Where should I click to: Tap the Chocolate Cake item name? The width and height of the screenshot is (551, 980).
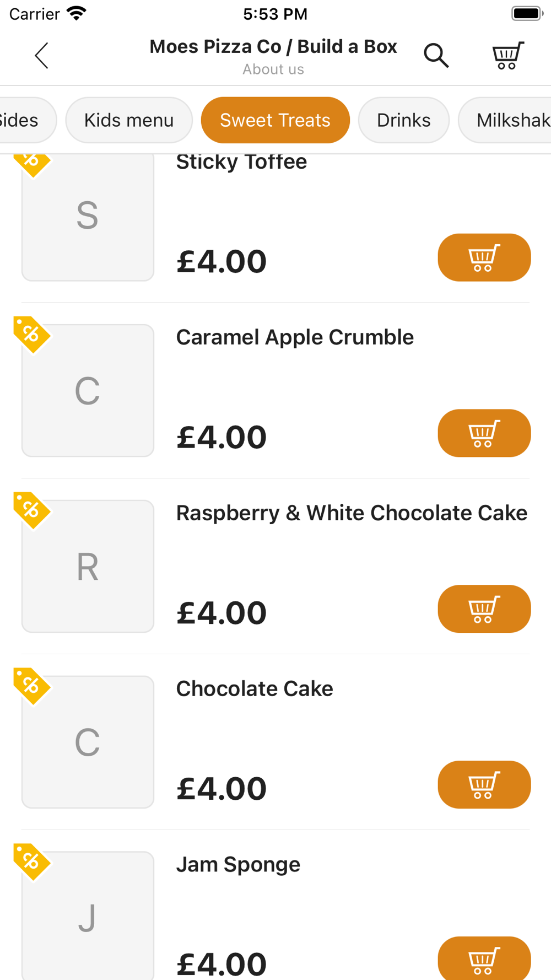[255, 689]
